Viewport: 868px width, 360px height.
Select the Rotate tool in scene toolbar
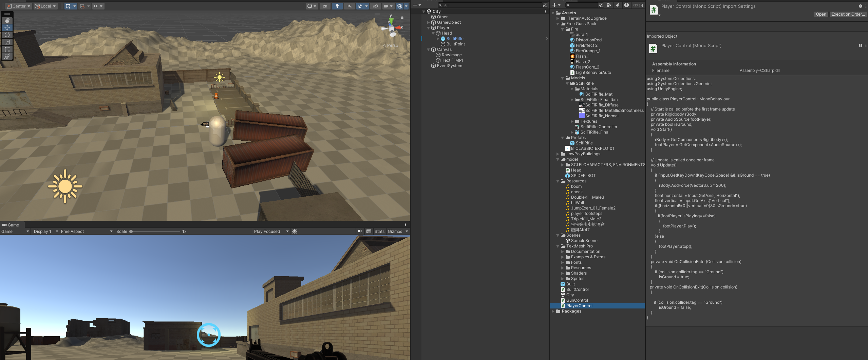[x=7, y=35]
